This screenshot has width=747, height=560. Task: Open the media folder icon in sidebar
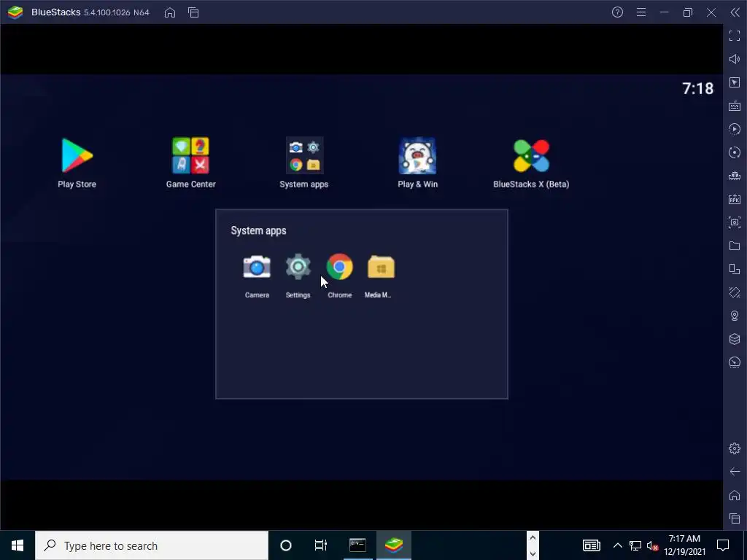click(735, 246)
